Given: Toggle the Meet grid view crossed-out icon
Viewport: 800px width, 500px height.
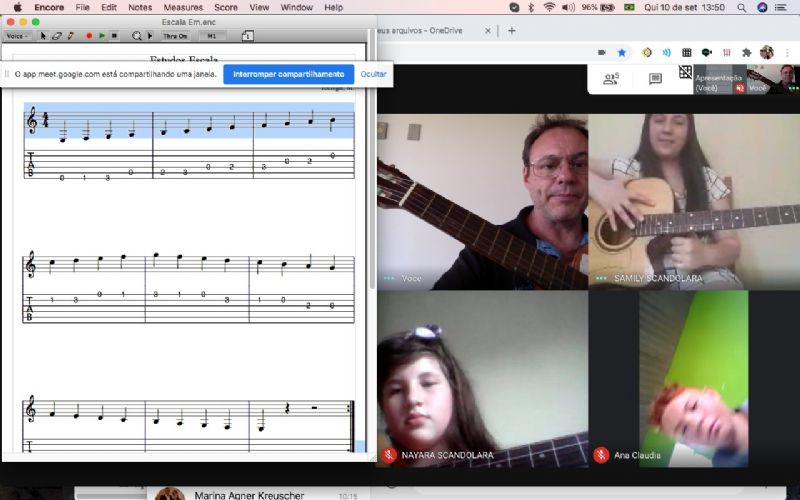Looking at the screenshot, I should 685,72.
